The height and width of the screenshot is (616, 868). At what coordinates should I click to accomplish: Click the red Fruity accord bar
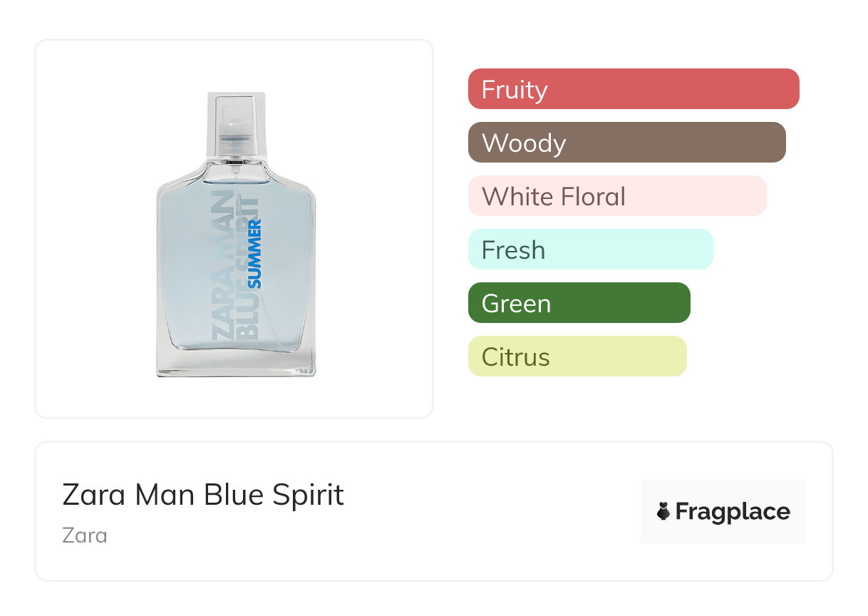[x=633, y=89]
